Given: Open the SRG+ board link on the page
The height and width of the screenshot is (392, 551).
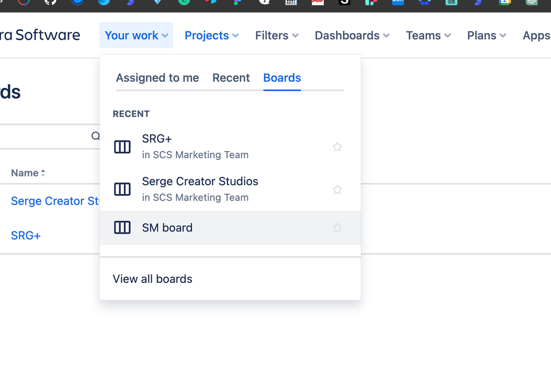Looking at the screenshot, I should click(25, 235).
